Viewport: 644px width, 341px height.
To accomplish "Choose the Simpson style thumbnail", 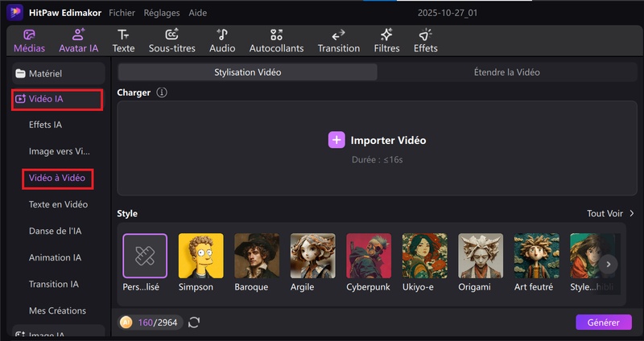I will click(200, 256).
